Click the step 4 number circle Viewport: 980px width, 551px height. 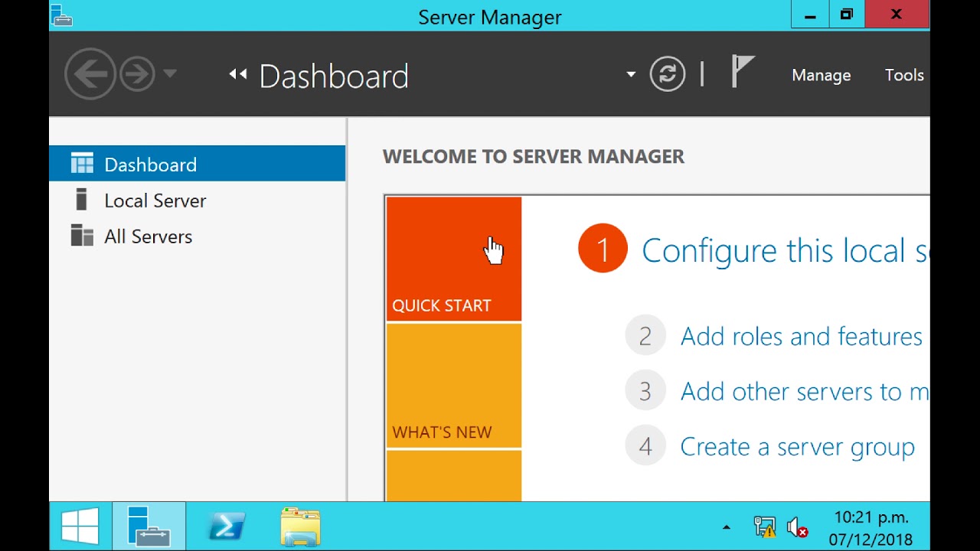click(x=645, y=446)
